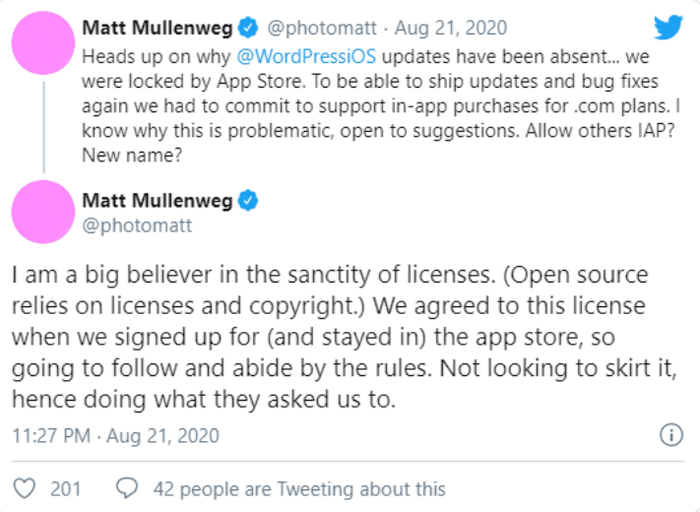Click the reply speech bubble icon
Screen dimensions: 700x512
point(127,489)
